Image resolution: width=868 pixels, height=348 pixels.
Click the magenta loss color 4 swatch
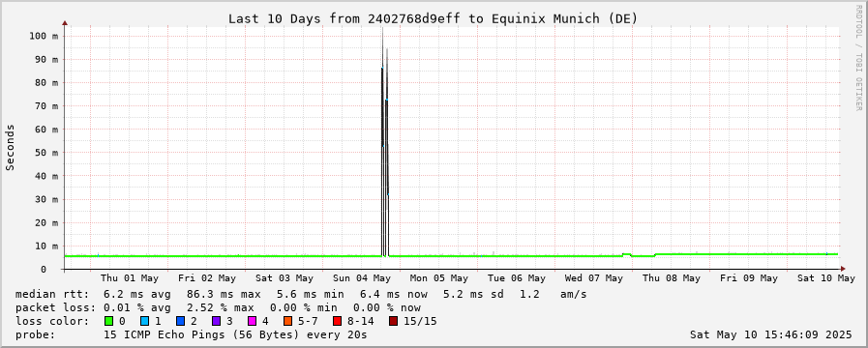click(x=252, y=321)
